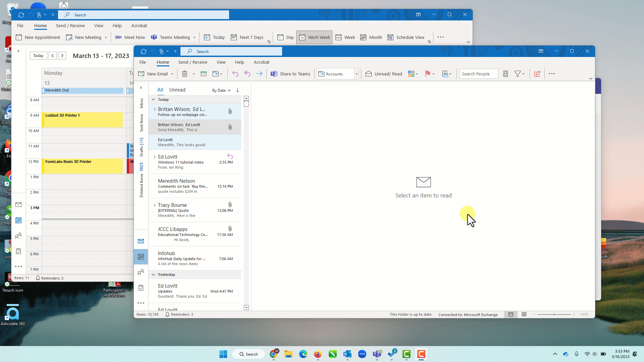Click the Tasks icon in the navigation bar

(x=141, y=288)
